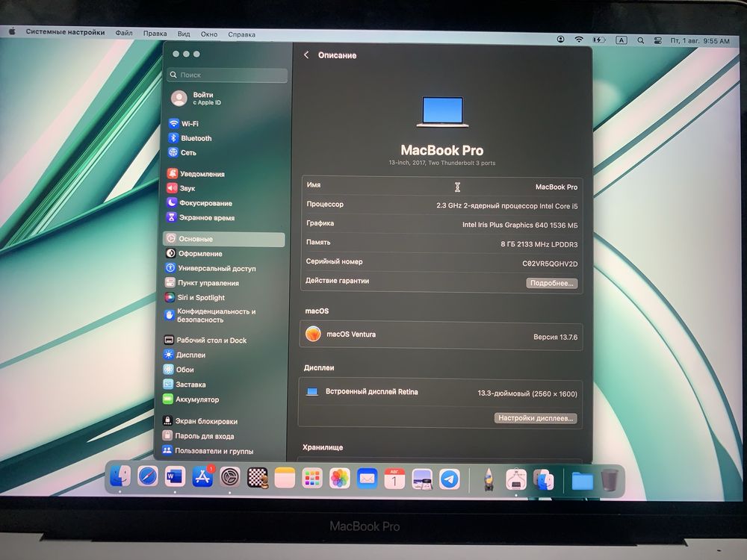Open Bluetooth settings in the sidebar
The height and width of the screenshot is (560, 747).
(x=190, y=138)
